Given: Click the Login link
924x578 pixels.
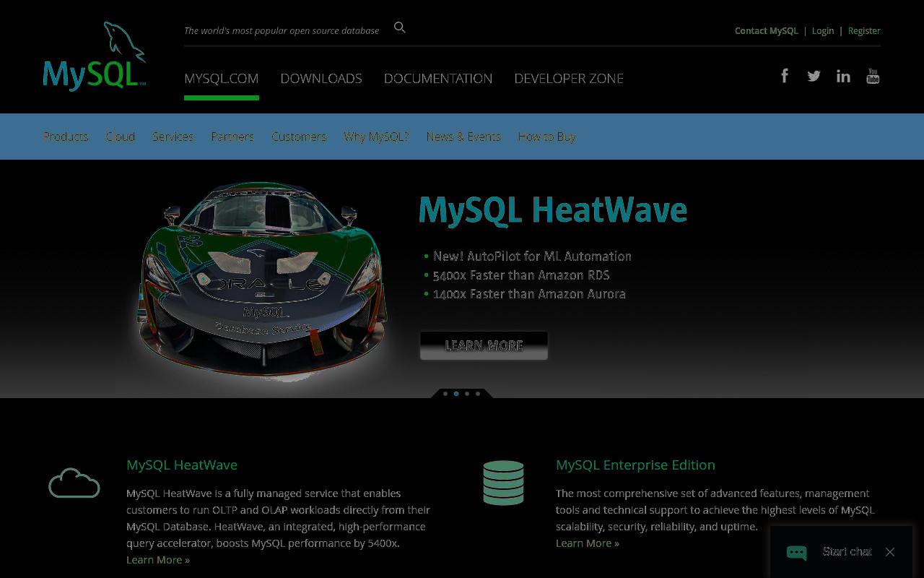Looking at the screenshot, I should (823, 30).
